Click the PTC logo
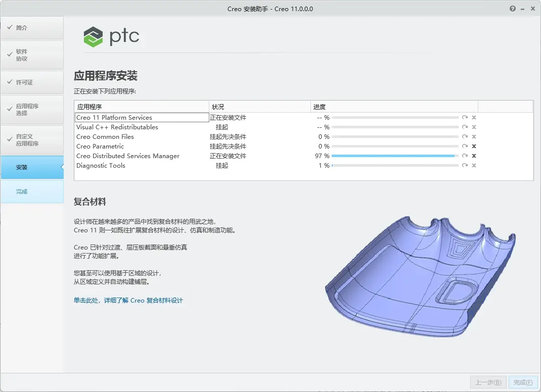 [x=111, y=36]
